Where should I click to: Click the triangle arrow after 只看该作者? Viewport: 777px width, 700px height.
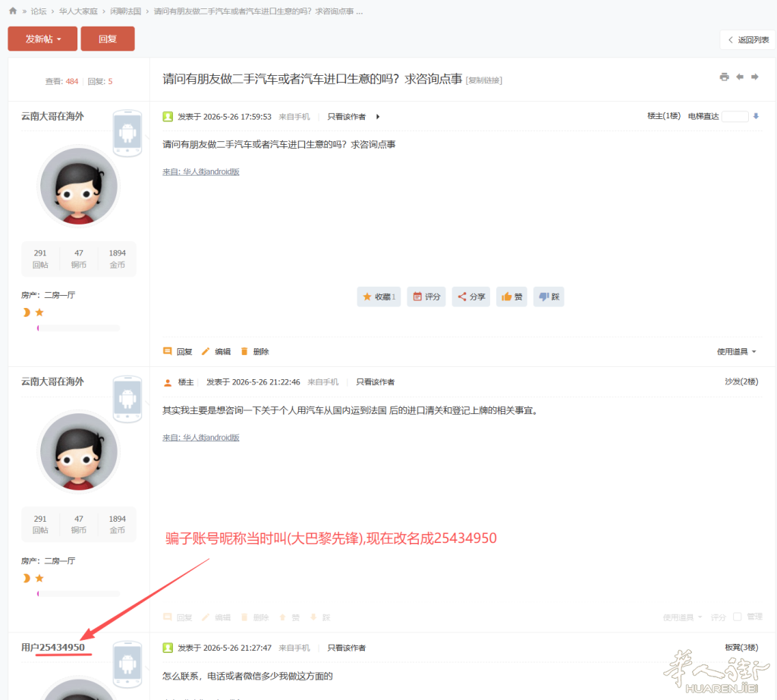point(378,117)
